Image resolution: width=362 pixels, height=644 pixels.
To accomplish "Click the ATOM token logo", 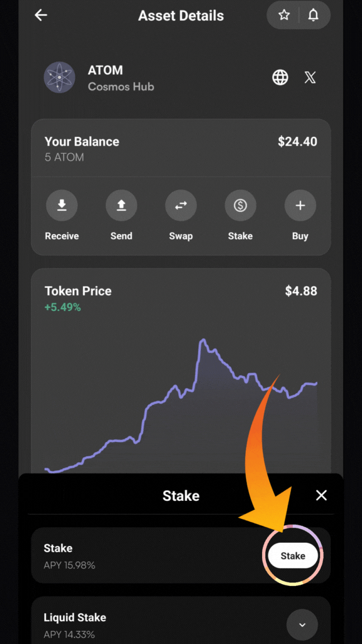I will click(x=59, y=78).
